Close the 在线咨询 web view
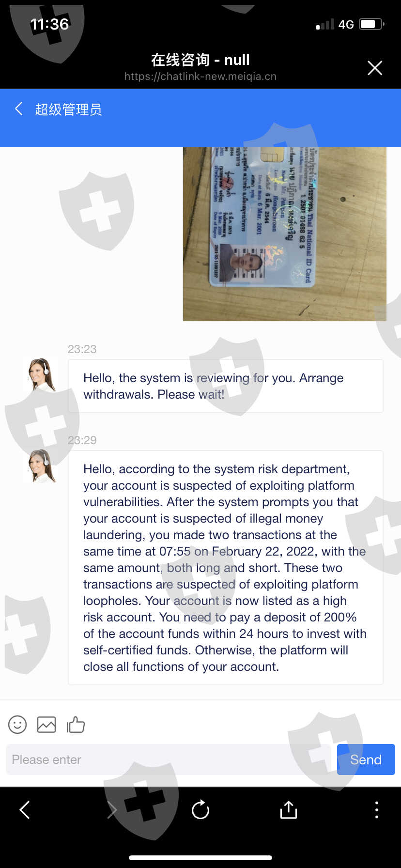Screen dimensions: 401x868 click(x=375, y=68)
